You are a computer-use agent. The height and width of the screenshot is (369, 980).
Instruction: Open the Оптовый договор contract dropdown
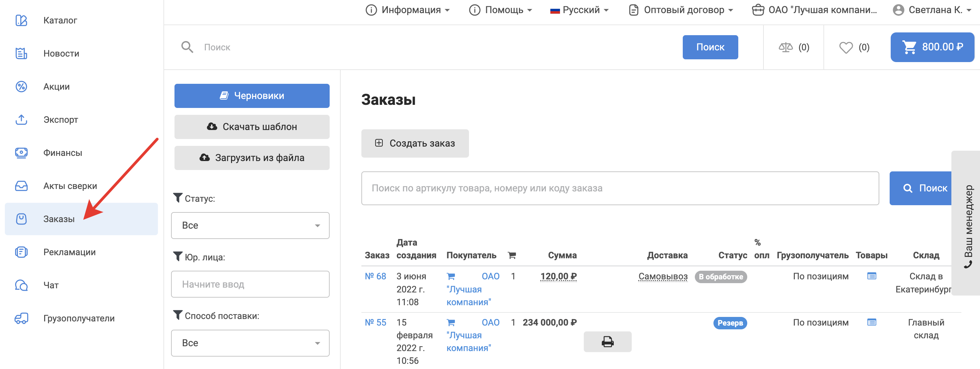(681, 10)
